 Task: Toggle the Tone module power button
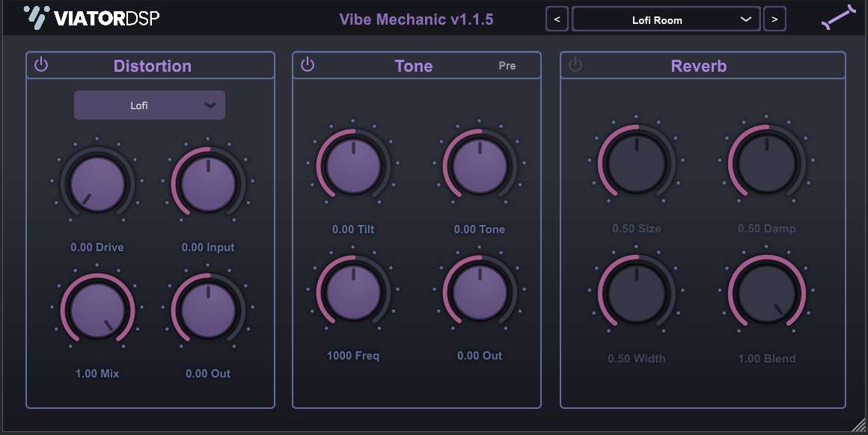click(308, 65)
